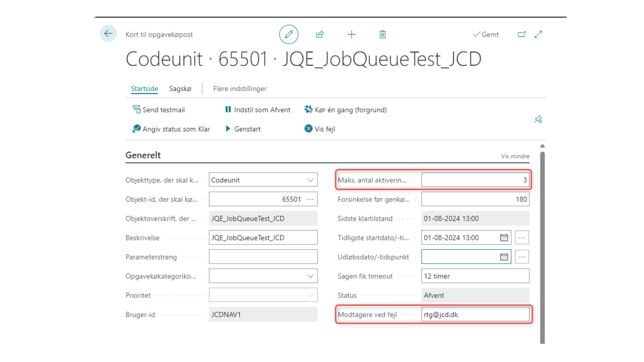Open Flere indstillinger menu
This screenshot has width=644, height=362.
click(x=240, y=88)
